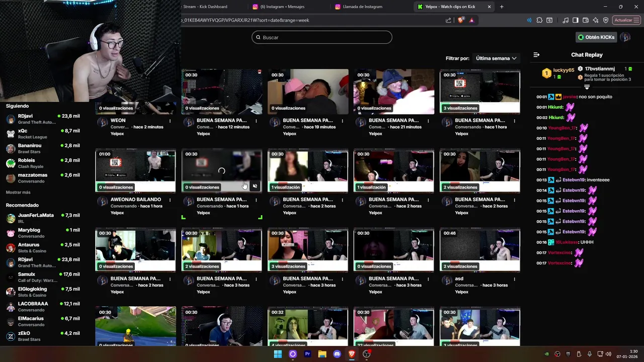Open recommended channel Antaurus
644x362 pixels.
(43, 248)
